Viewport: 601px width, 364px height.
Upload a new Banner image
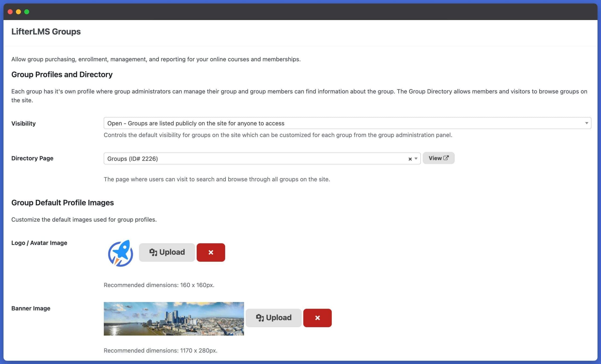click(x=274, y=318)
